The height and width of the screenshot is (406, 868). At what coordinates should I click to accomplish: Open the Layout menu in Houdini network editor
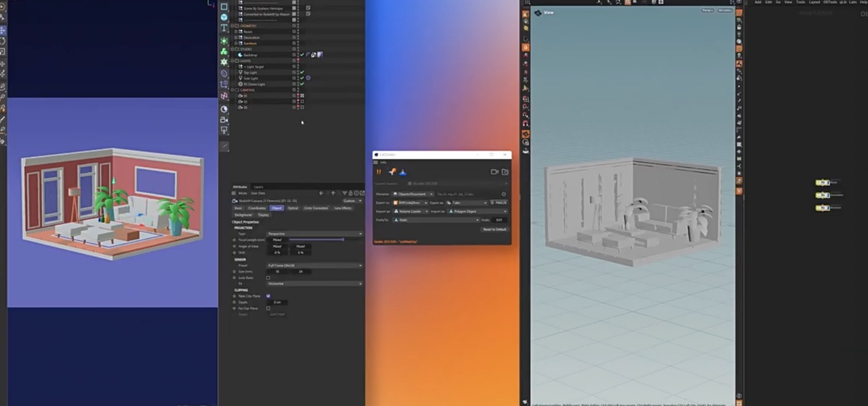[814, 2]
